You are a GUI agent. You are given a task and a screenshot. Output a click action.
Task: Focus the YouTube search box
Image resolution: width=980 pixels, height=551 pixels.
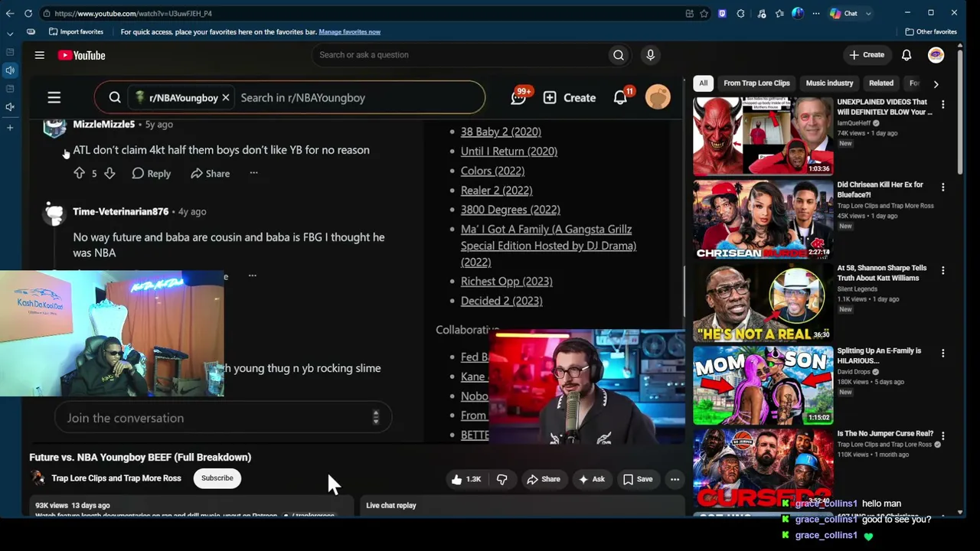[459, 55]
